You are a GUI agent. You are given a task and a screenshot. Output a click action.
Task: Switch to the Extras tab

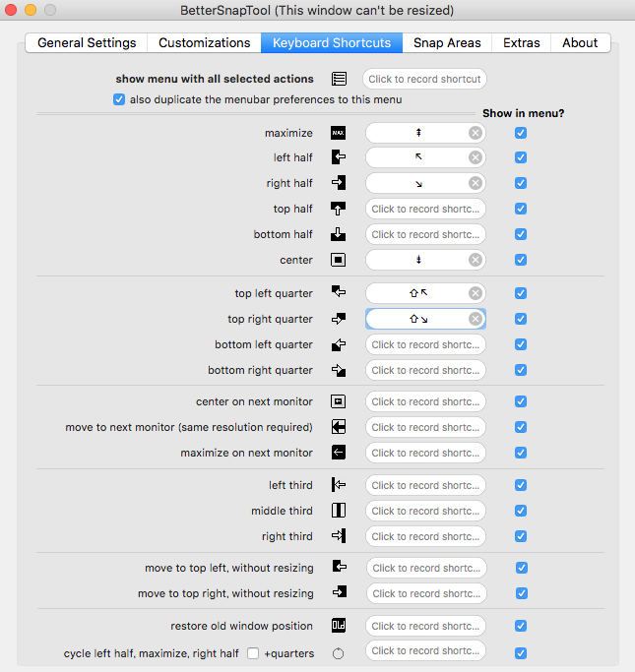521,43
